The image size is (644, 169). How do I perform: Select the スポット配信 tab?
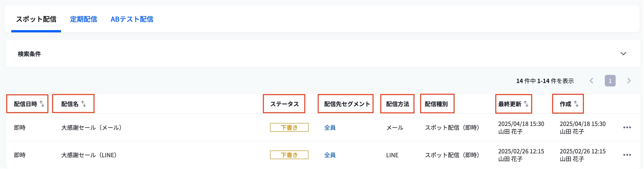click(x=36, y=19)
